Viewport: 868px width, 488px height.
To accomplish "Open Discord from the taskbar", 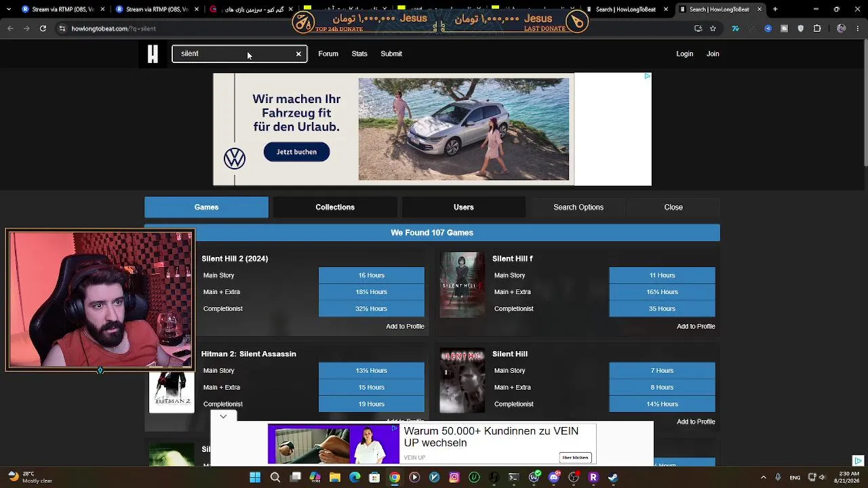I will point(554,477).
